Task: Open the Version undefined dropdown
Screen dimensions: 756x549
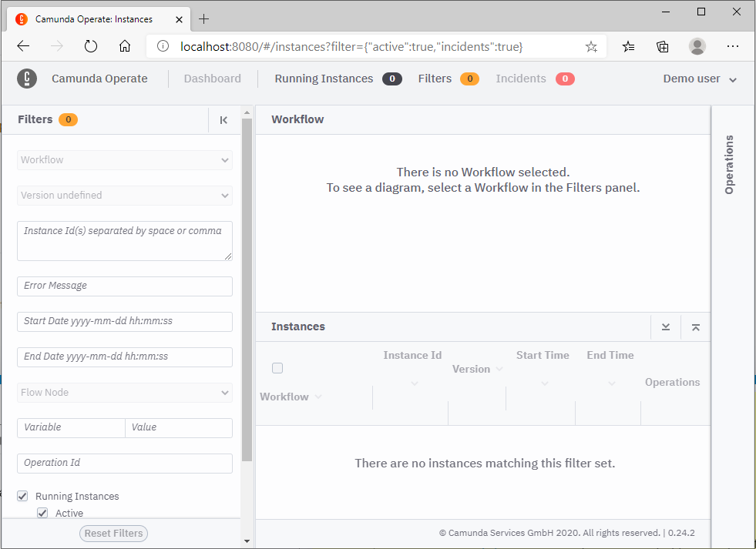Action: tap(125, 196)
